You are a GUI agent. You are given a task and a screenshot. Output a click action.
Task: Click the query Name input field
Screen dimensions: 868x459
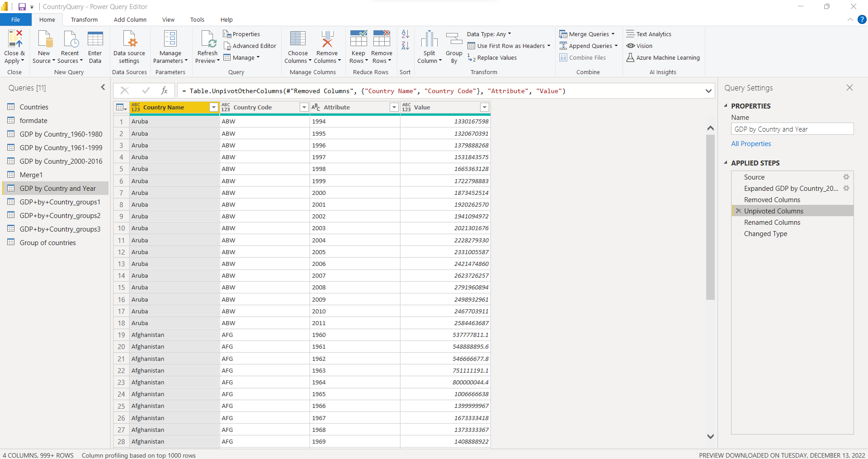[x=792, y=129]
